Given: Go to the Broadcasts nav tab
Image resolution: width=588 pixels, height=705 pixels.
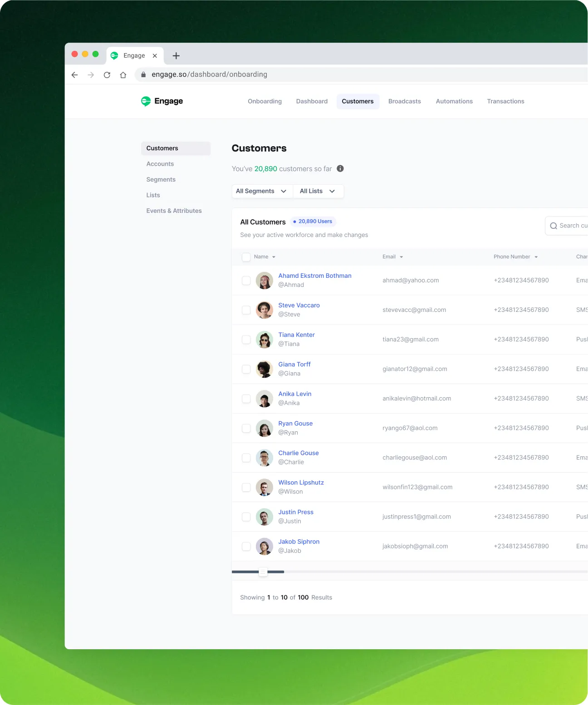Looking at the screenshot, I should coord(405,101).
